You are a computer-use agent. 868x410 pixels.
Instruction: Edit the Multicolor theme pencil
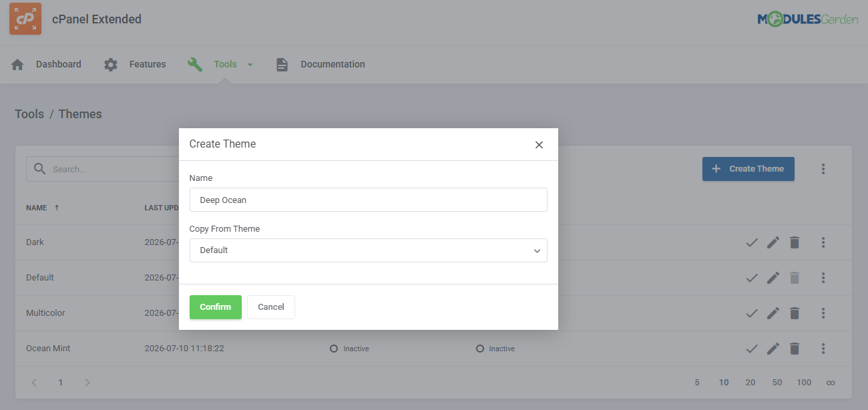(773, 313)
